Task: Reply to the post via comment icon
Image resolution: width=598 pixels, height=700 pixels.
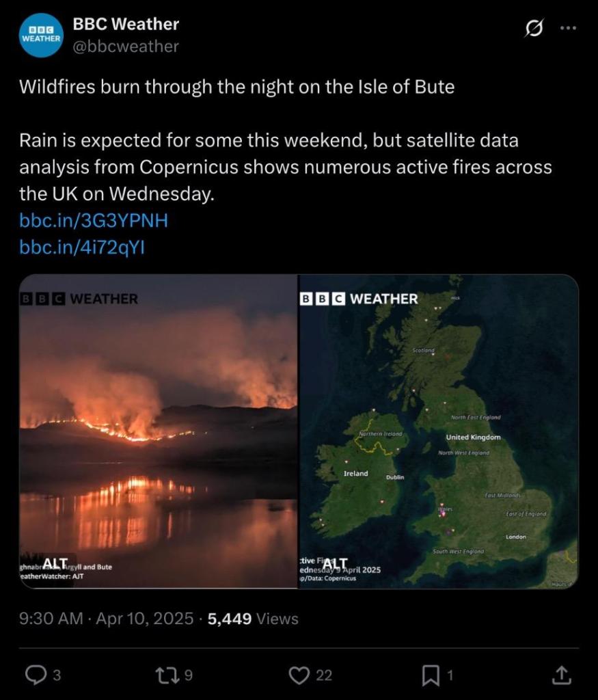Action: coord(35,675)
